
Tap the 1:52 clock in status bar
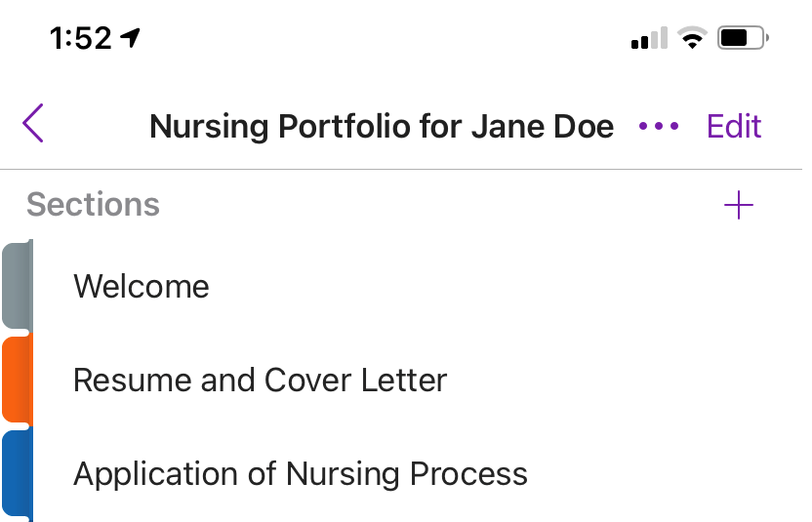pos(80,38)
